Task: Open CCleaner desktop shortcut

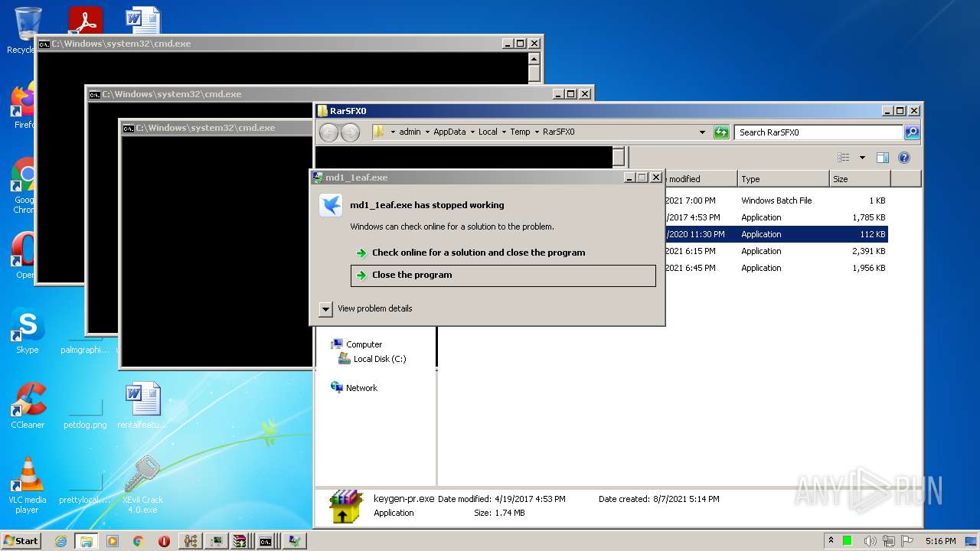Action: coord(28,406)
